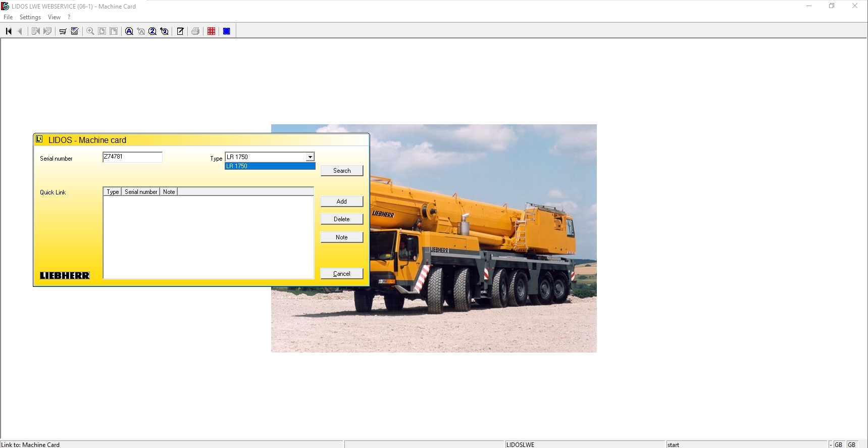Click the zoom magnifier toolbar icon

[x=90, y=31]
